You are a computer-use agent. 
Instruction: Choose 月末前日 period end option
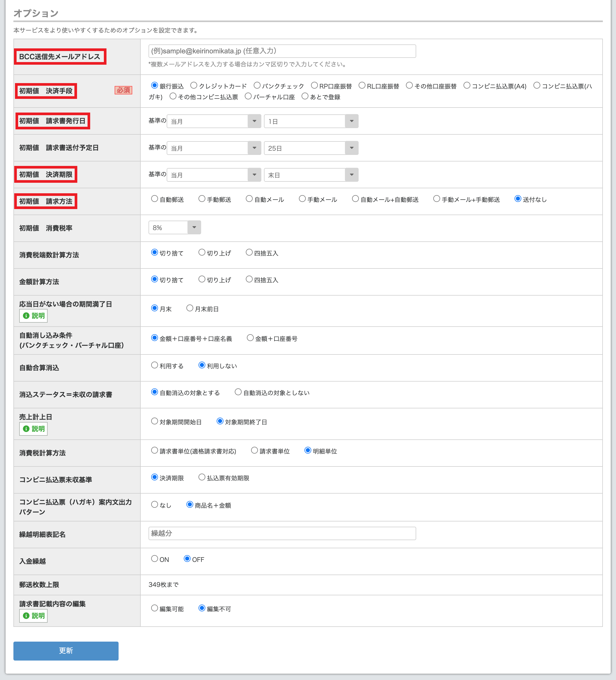[x=190, y=308]
